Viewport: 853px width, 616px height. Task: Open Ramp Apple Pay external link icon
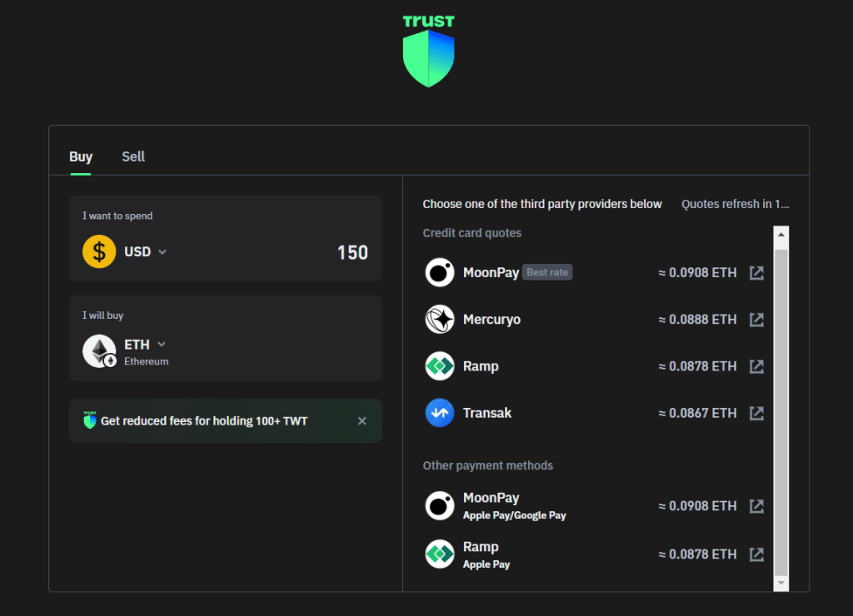[756, 554]
